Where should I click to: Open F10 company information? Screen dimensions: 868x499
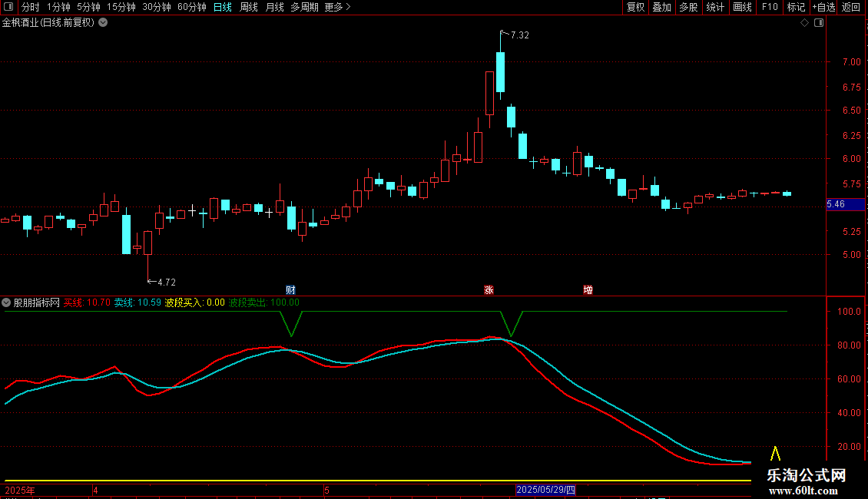point(770,7)
